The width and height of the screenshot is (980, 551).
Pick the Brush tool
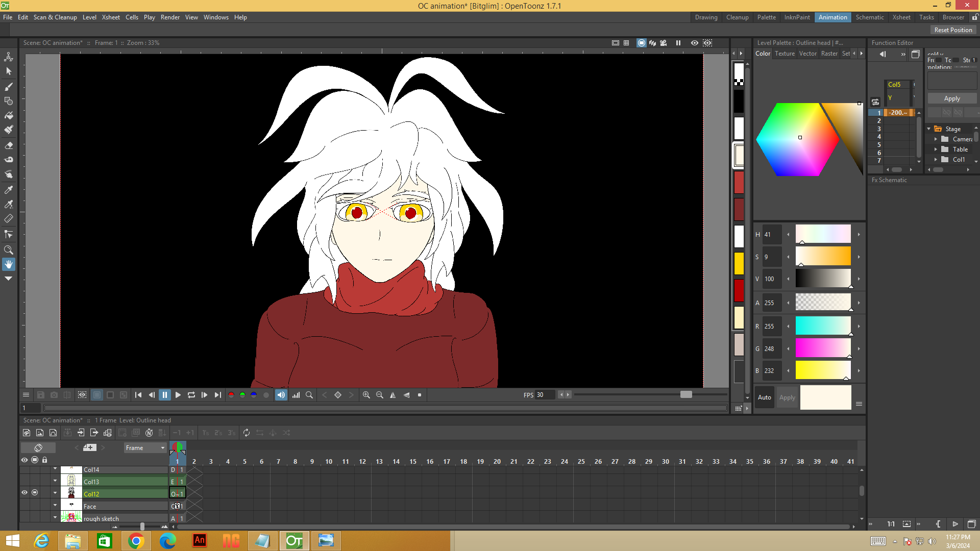coord(9,86)
